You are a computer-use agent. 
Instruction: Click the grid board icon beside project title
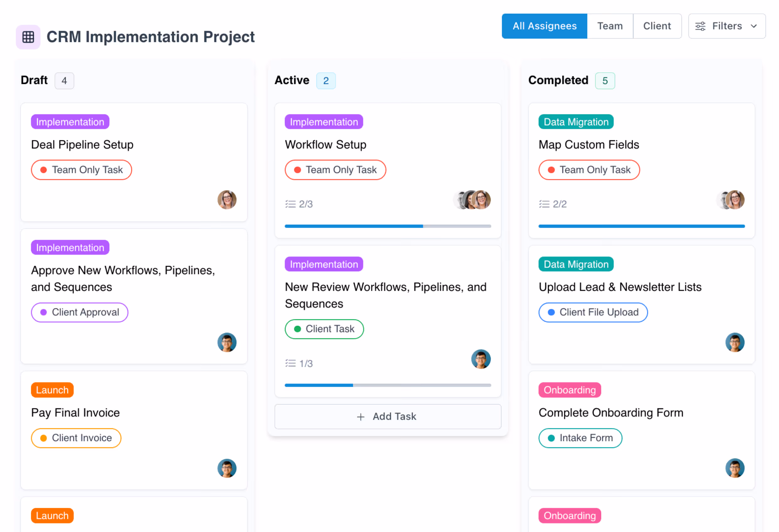click(28, 37)
